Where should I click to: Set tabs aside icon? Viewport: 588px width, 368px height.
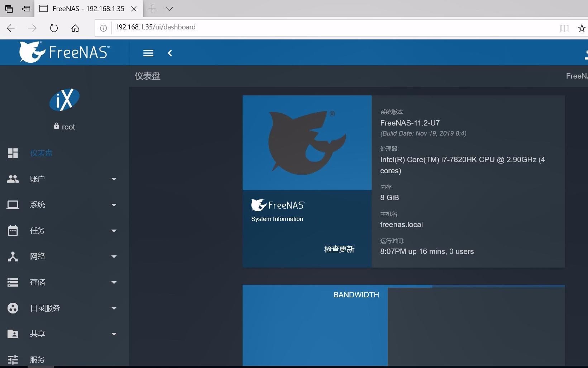[x=26, y=9]
